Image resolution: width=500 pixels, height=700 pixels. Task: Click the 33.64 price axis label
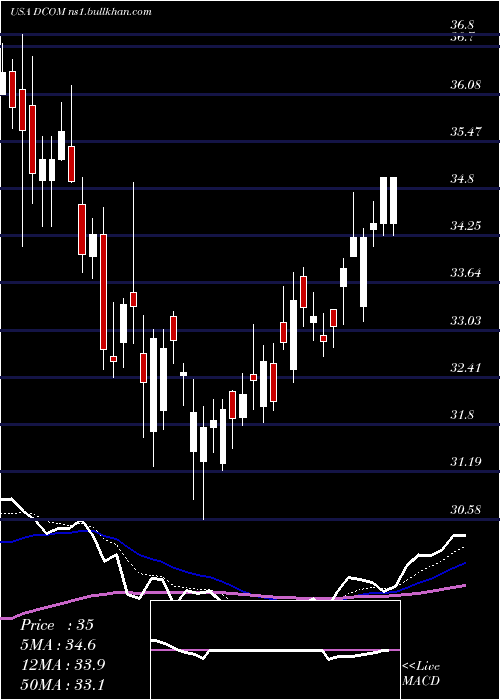pos(466,272)
